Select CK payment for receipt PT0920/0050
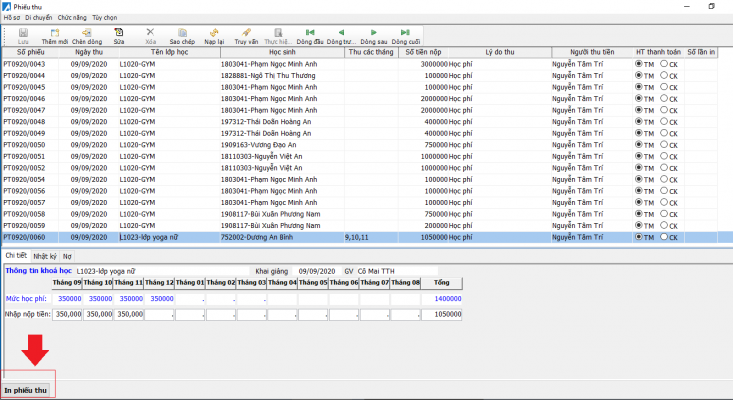Viewport: 733px width, 400px height. (x=664, y=144)
